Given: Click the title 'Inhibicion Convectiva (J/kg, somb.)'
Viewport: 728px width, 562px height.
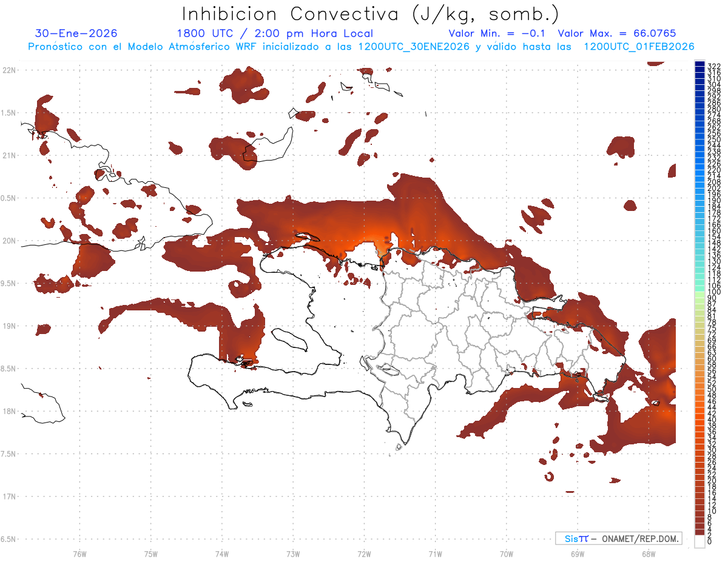Looking at the screenshot, I should point(371,15).
